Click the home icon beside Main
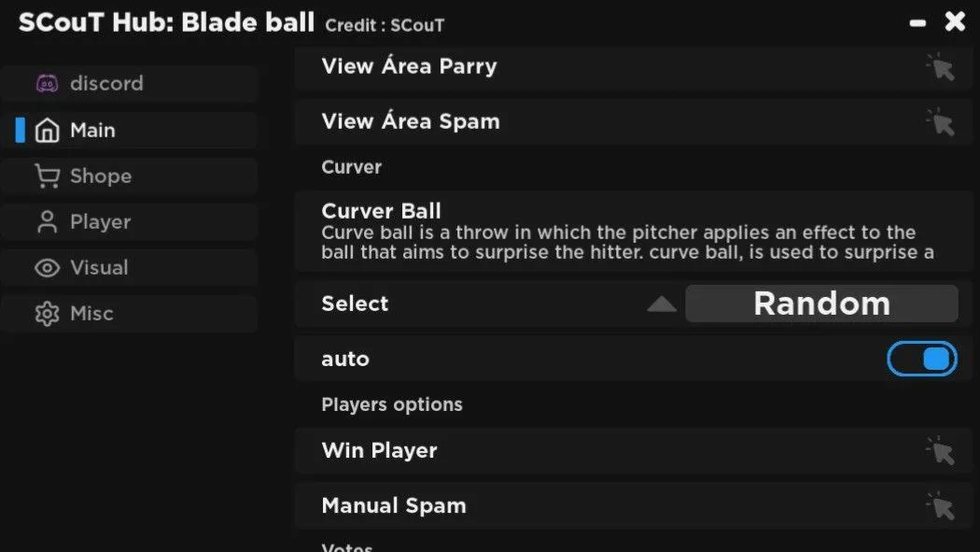The height and width of the screenshot is (552, 980). tap(47, 130)
